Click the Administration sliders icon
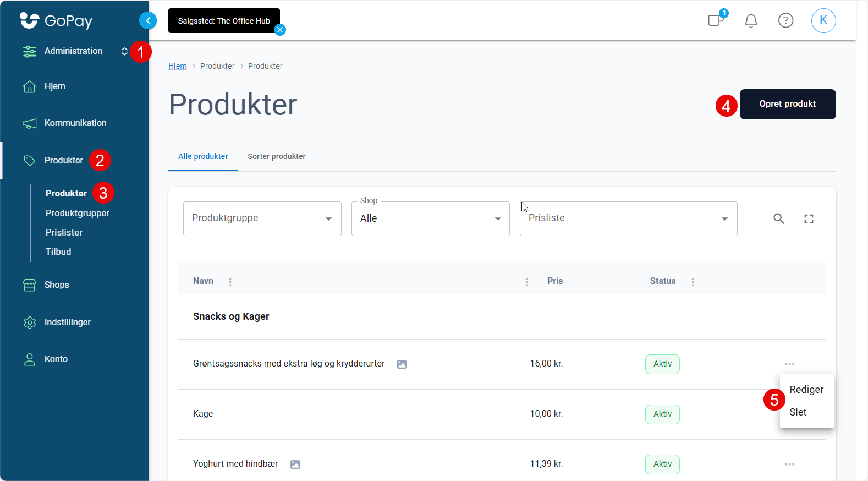Image resolution: width=868 pixels, height=481 pixels. coord(30,51)
